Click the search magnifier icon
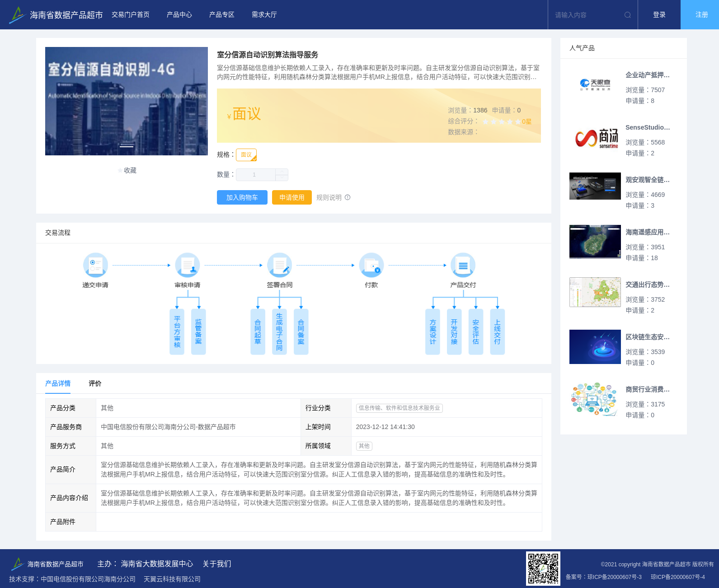The height and width of the screenshot is (588, 719). coord(628,15)
